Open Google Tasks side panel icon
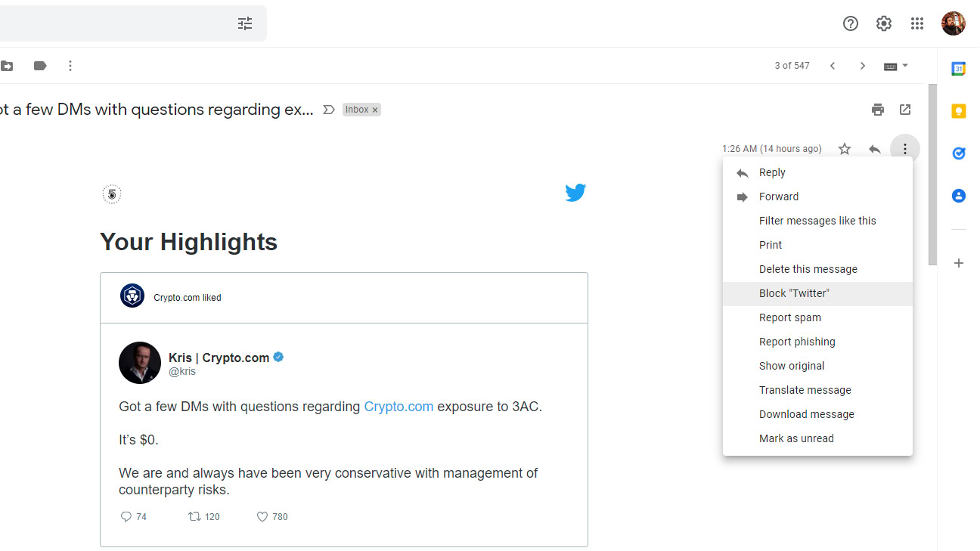The width and height of the screenshot is (980, 551). (958, 153)
